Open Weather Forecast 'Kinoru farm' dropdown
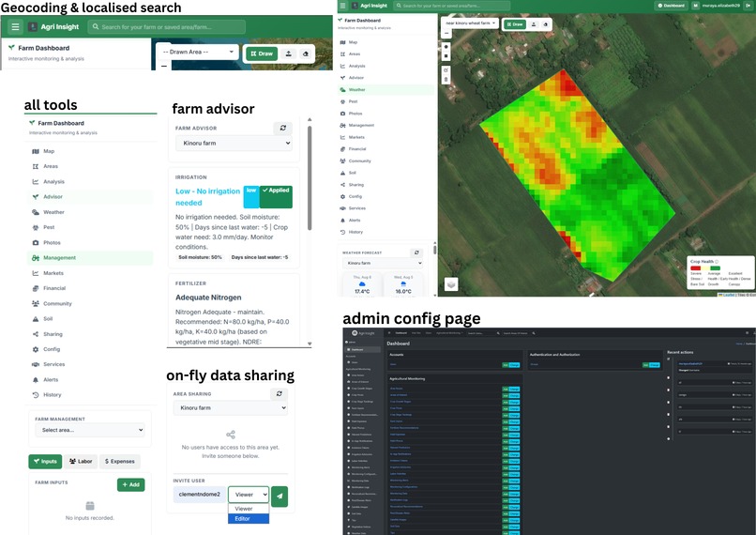The width and height of the screenshot is (756, 535). pos(383,263)
